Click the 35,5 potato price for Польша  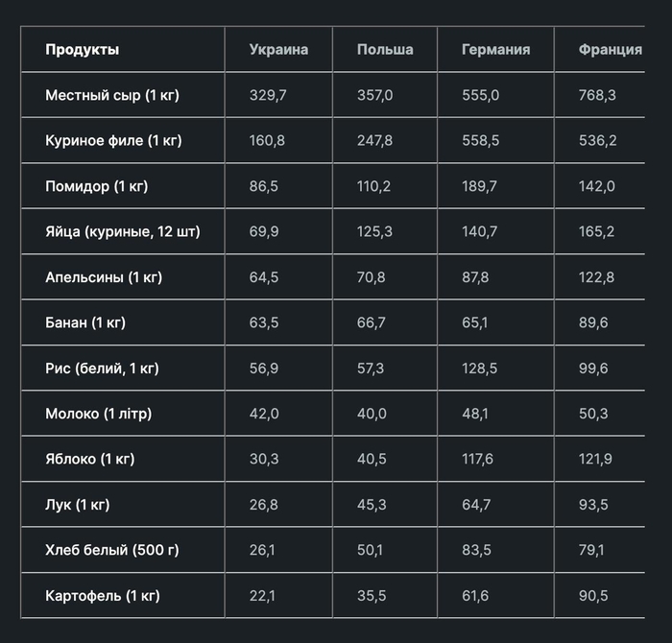[372, 596]
